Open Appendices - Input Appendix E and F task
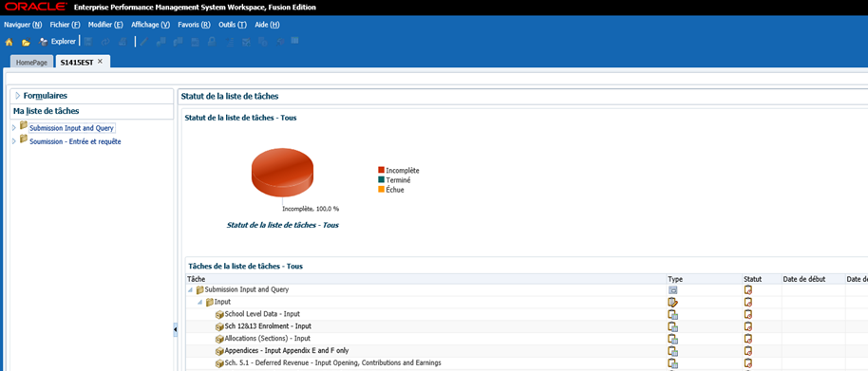 pos(286,350)
